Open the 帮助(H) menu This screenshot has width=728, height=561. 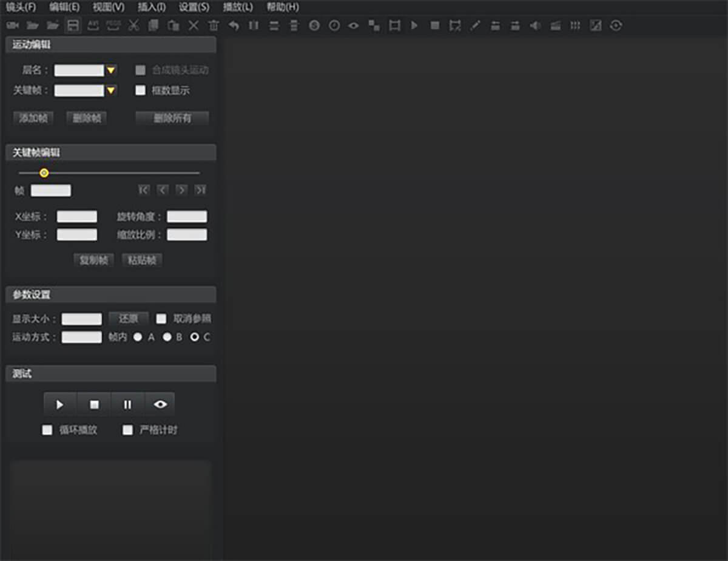[283, 7]
